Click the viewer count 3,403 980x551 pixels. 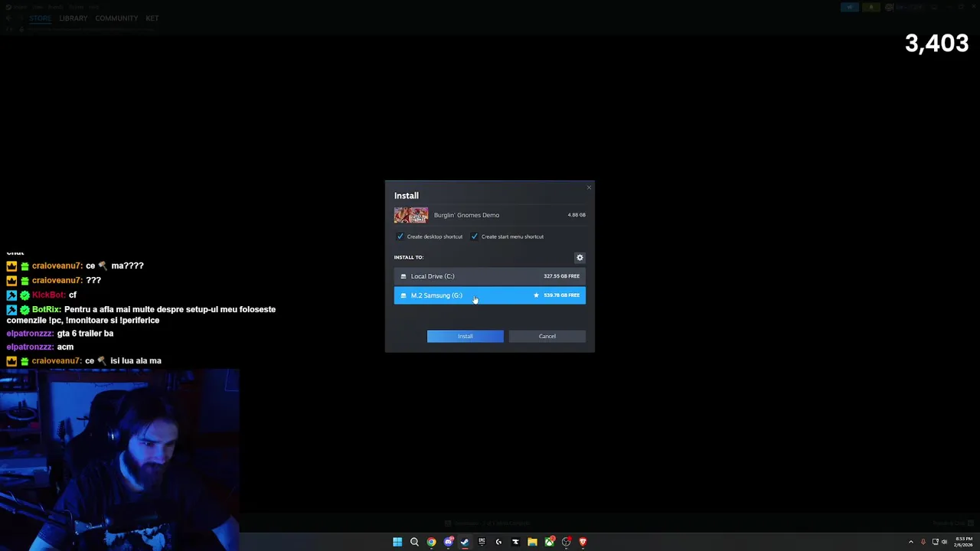click(936, 44)
